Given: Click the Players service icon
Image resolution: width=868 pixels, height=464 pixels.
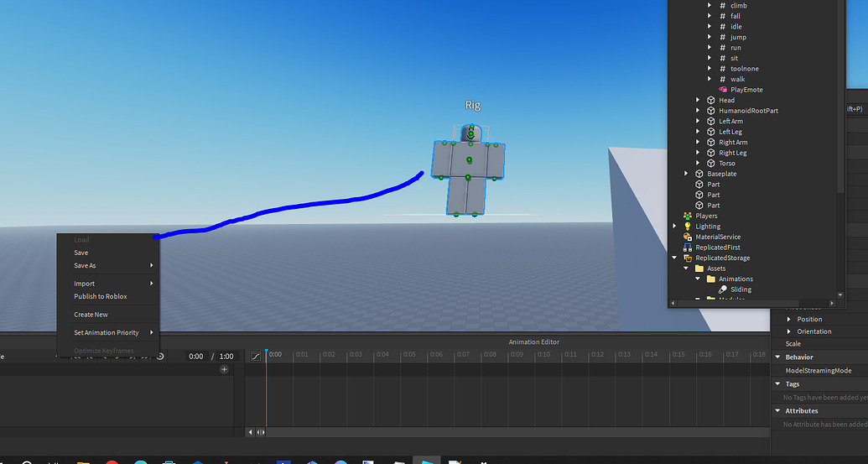Looking at the screenshot, I should pyautogui.click(x=688, y=216).
